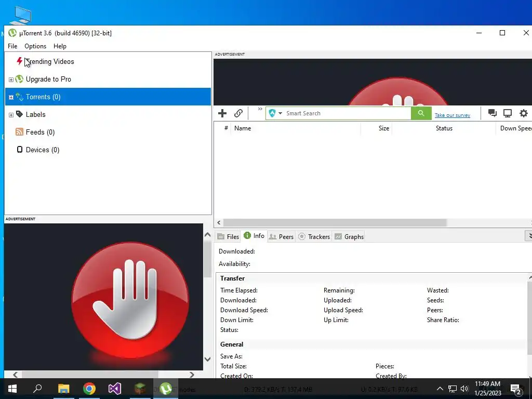
Task: Open the Options menu
Action: pyautogui.click(x=35, y=46)
